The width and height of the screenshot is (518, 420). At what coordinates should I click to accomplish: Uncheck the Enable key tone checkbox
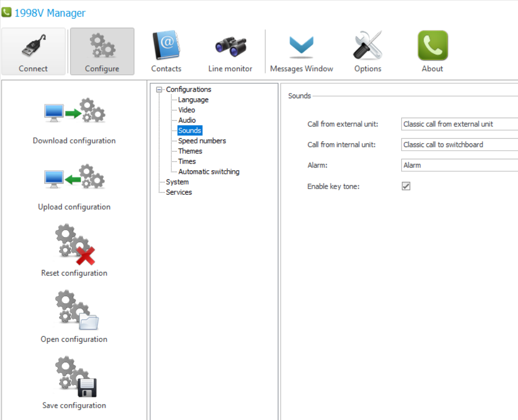tap(406, 186)
